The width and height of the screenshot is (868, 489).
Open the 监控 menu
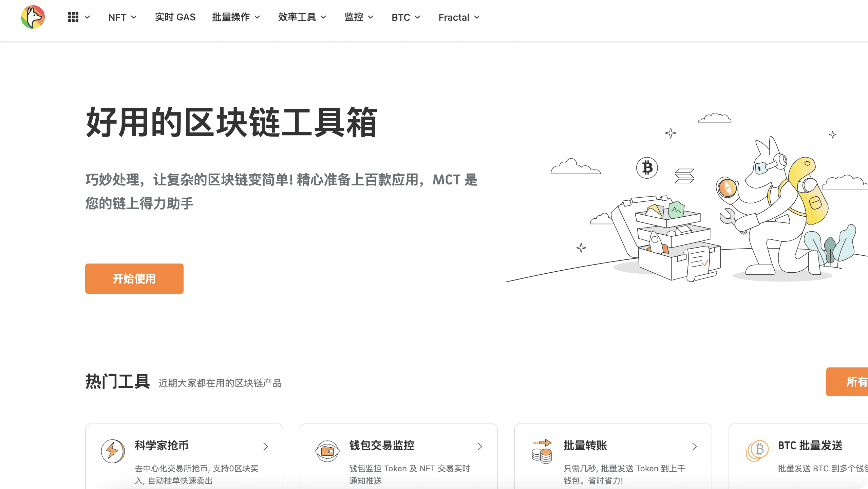coord(354,17)
